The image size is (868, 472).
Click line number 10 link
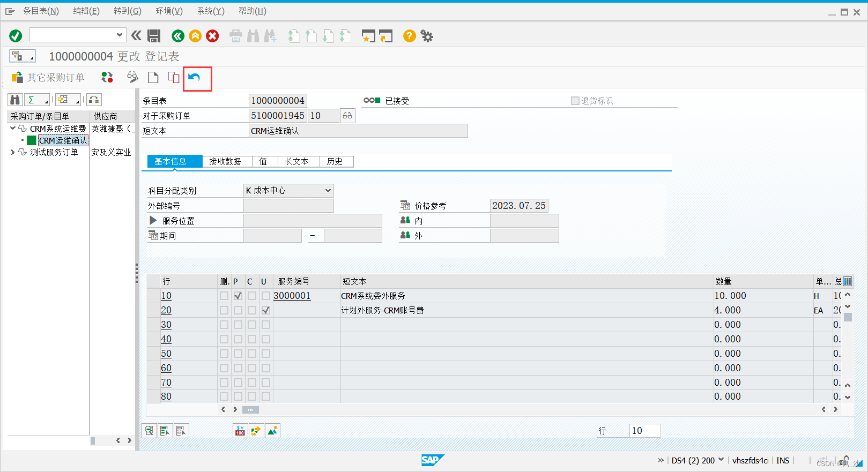click(x=166, y=296)
